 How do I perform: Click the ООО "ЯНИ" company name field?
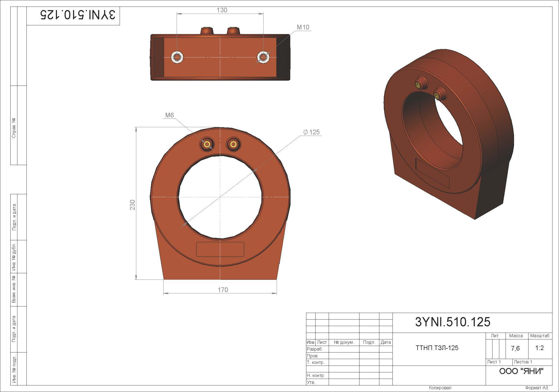521,371
